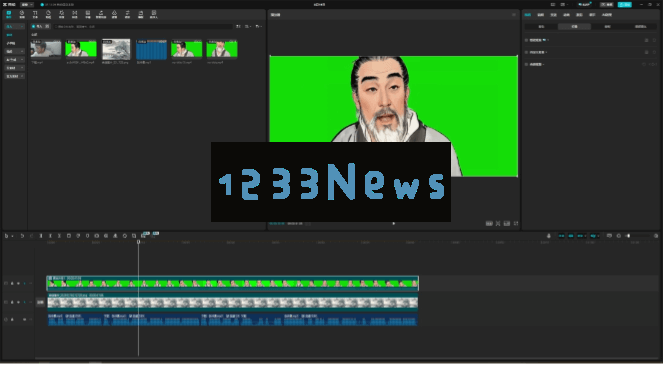
Task: Switch to the Speed tab in properties panel
Action: coord(553,15)
